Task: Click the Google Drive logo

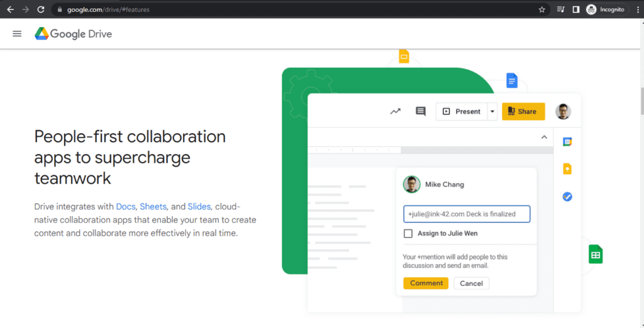Action: coord(73,34)
